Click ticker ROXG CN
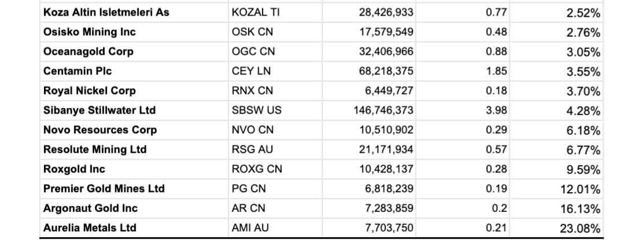This screenshot has width=644, height=240. click(257, 169)
